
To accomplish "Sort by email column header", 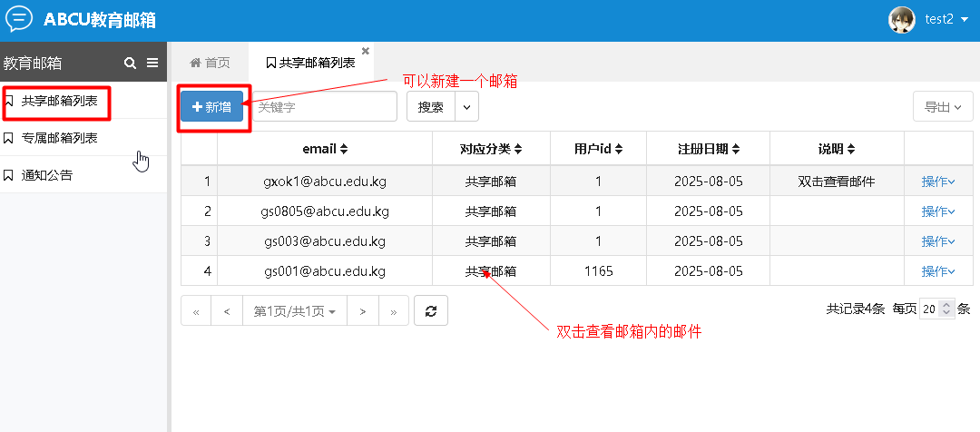I will pyautogui.click(x=325, y=148).
